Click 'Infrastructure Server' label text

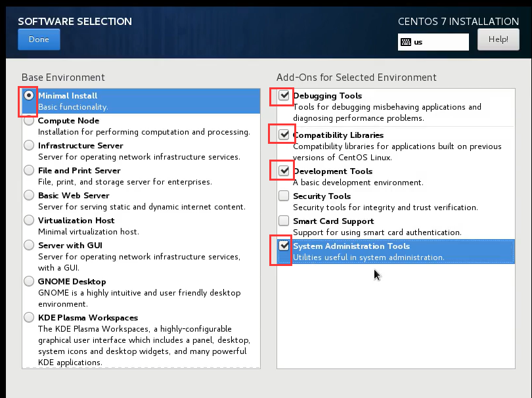click(80, 146)
